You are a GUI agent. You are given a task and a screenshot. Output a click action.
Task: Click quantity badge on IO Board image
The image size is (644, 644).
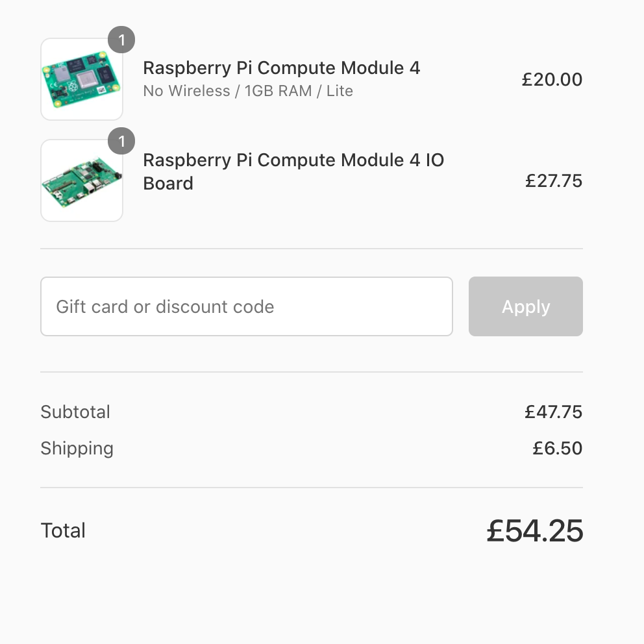coord(121,141)
